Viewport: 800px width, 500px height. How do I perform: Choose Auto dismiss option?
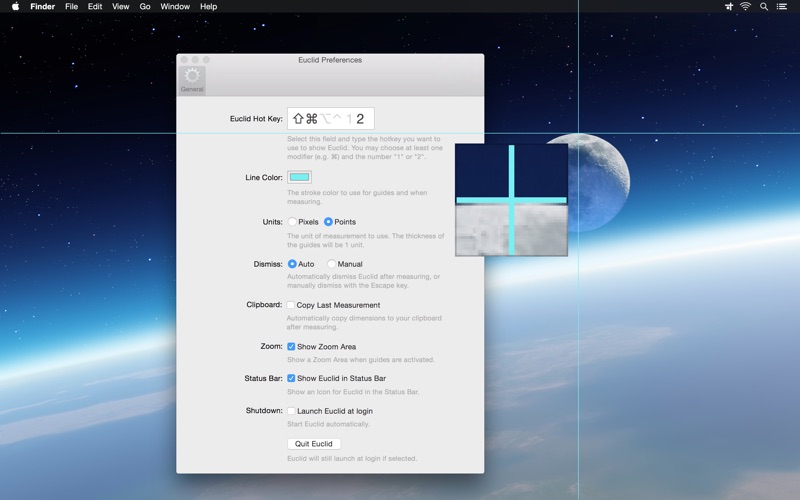click(x=292, y=264)
